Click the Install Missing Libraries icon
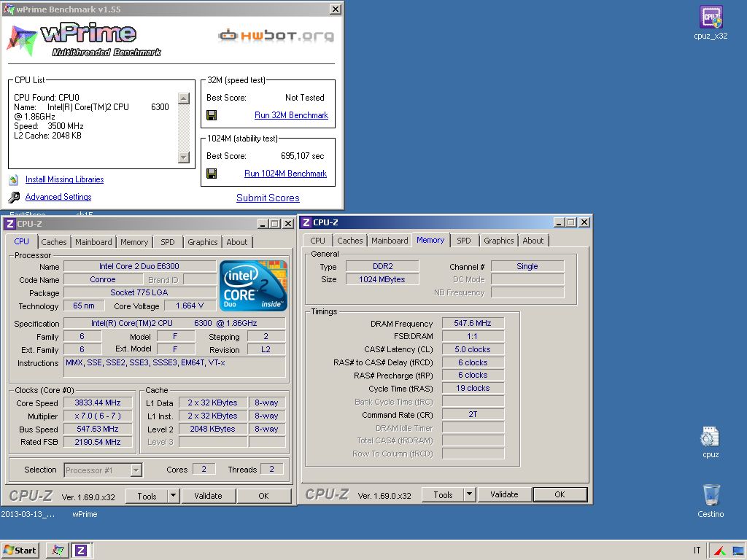747x560 pixels. pyautogui.click(x=14, y=179)
